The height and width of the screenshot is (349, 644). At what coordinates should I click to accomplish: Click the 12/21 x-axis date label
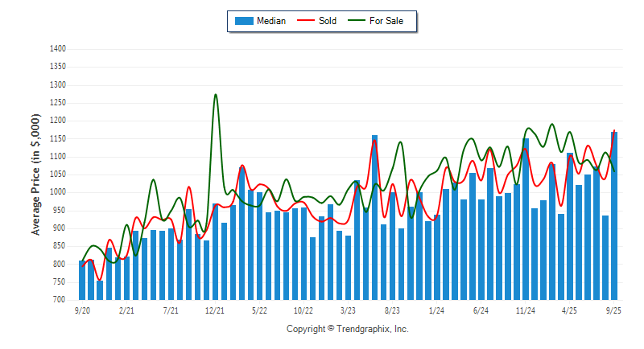[215, 310]
